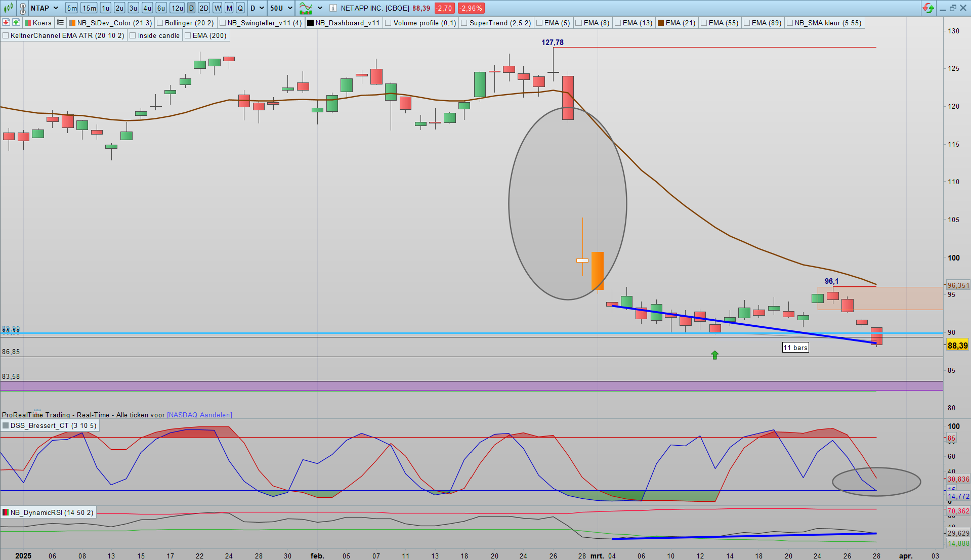Enable the EMA (8) checkbox
Image resolution: width=971 pixels, height=560 pixels.
pos(579,23)
